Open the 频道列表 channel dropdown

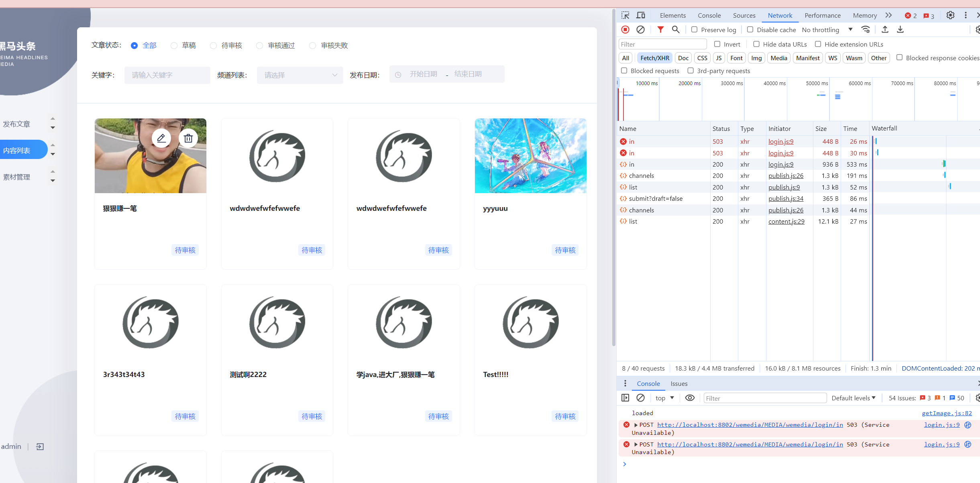coord(300,75)
